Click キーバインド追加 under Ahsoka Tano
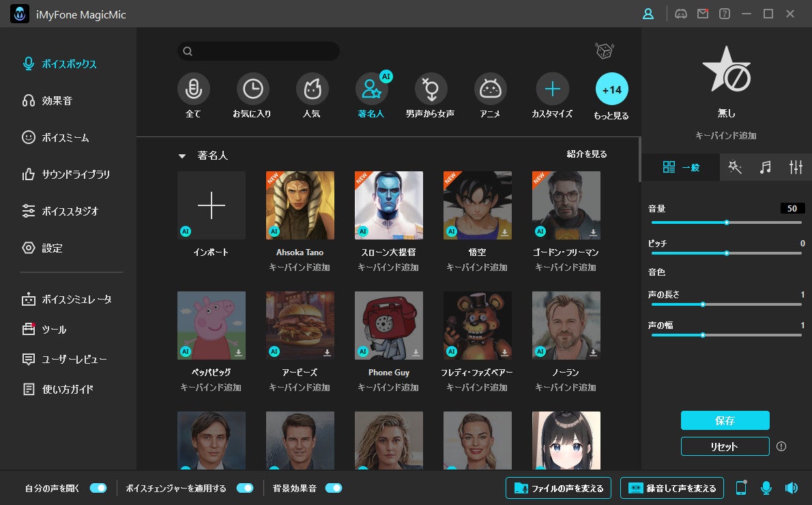 (x=300, y=268)
